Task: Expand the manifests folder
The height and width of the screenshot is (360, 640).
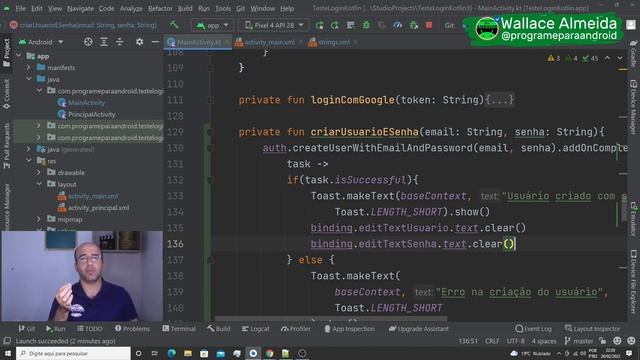Action: pos(29,67)
